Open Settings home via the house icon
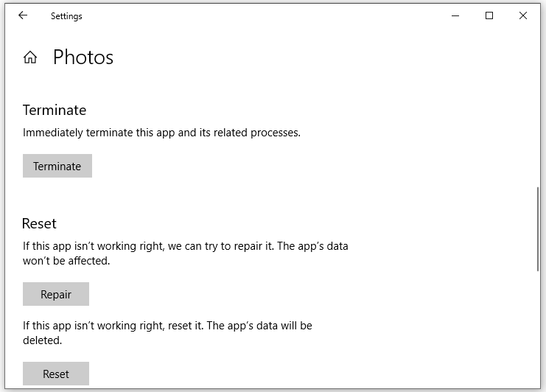This screenshot has width=546, height=392. (x=30, y=57)
